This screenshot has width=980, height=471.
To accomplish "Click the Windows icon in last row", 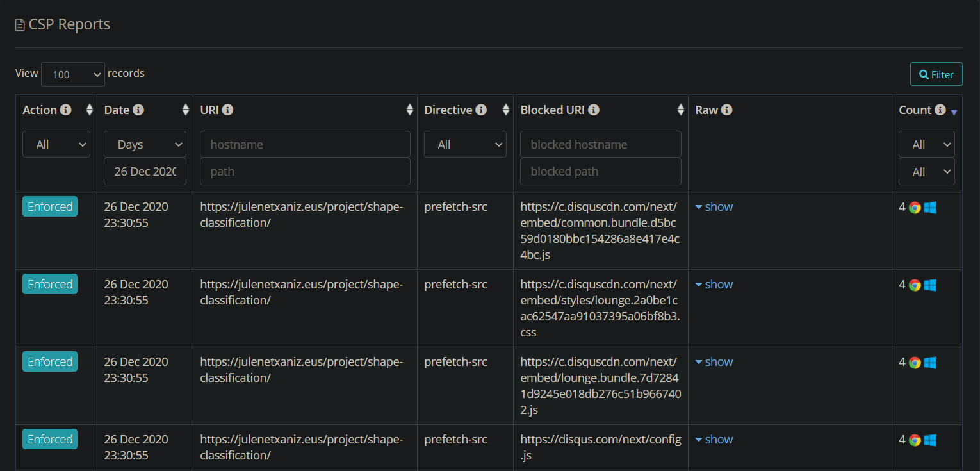I will (x=930, y=440).
